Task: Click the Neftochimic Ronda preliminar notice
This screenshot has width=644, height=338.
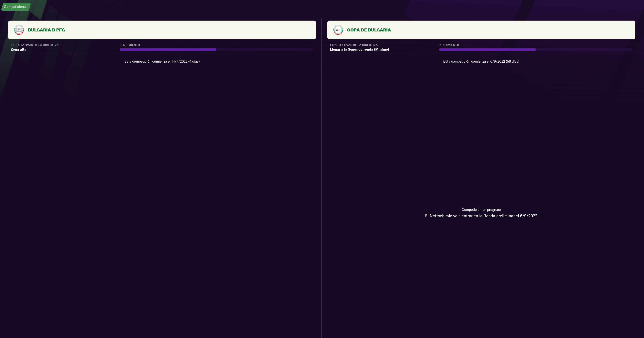Action: 481,216
